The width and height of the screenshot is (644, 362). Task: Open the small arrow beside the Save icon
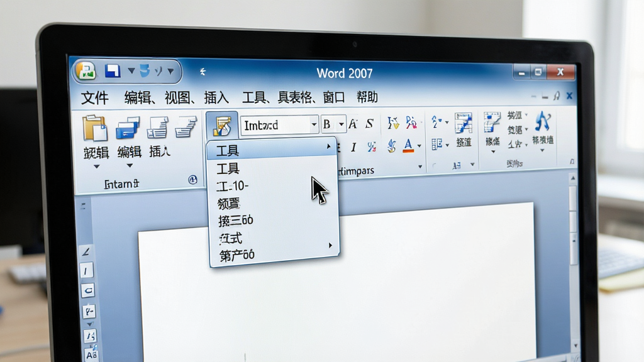coord(131,71)
